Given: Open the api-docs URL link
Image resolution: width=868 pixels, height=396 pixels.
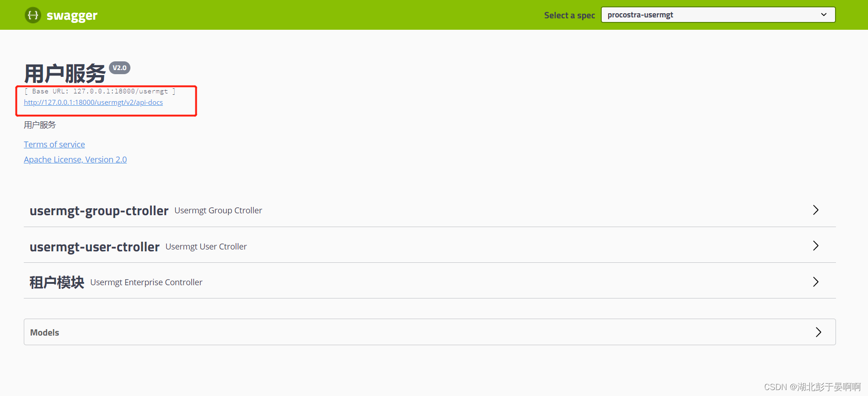Looking at the screenshot, I should 93,103.
